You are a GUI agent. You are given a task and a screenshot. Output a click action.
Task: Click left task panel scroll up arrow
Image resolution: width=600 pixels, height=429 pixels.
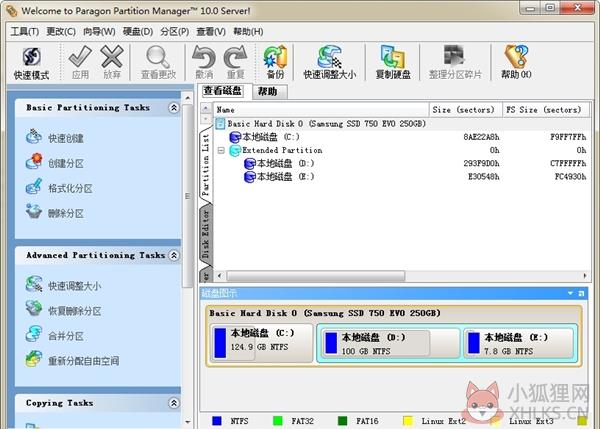(188, 98)
